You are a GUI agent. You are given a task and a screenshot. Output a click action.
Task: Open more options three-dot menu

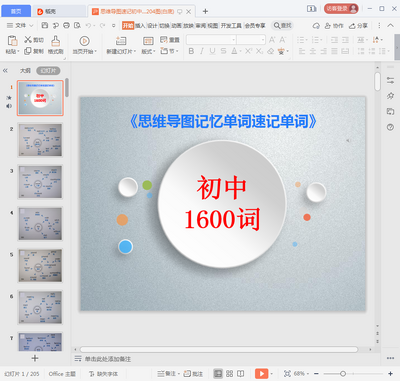coord(379,25)
